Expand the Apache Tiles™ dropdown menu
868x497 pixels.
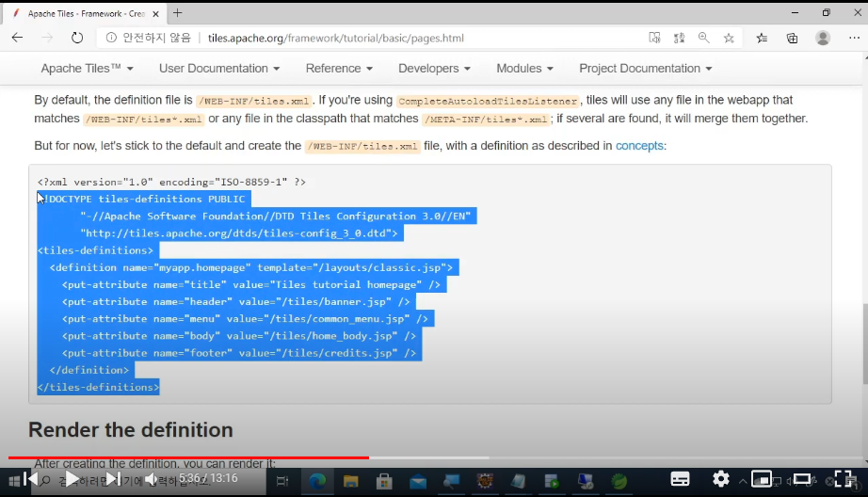(87, 68)
